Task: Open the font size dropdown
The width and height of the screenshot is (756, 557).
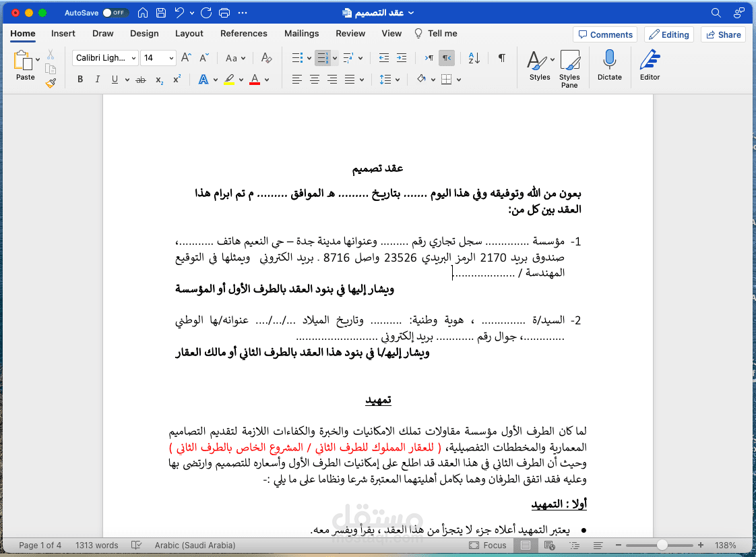Action: point(171,58)
